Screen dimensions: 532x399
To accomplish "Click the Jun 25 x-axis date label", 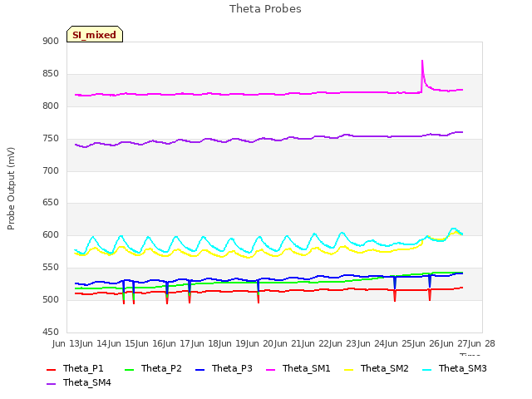I will pos(400,343).
